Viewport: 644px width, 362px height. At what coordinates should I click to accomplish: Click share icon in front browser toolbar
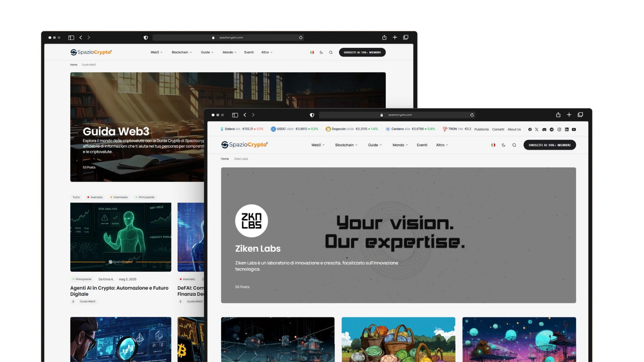tap(558, 115)
